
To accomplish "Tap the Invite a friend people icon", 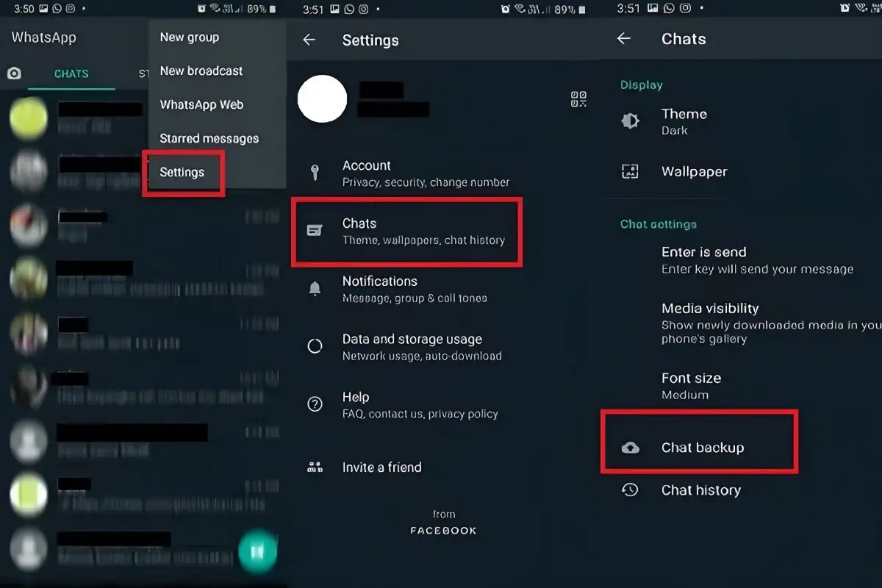I will coord(315,467).
